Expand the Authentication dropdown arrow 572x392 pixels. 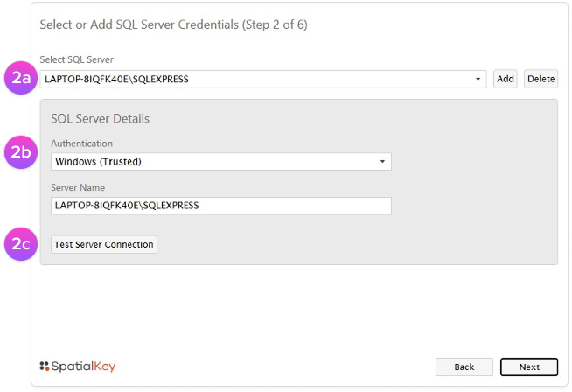coord(382,162)
